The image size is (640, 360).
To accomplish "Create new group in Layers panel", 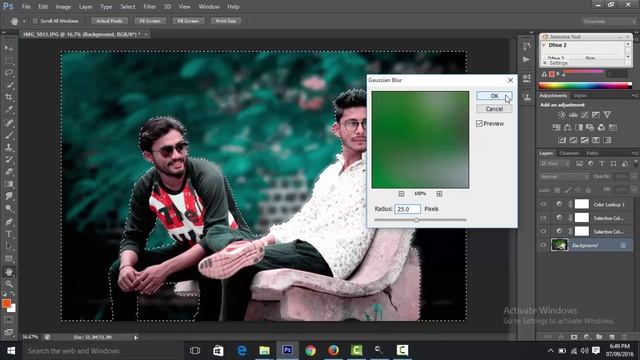I will point(599,337).
